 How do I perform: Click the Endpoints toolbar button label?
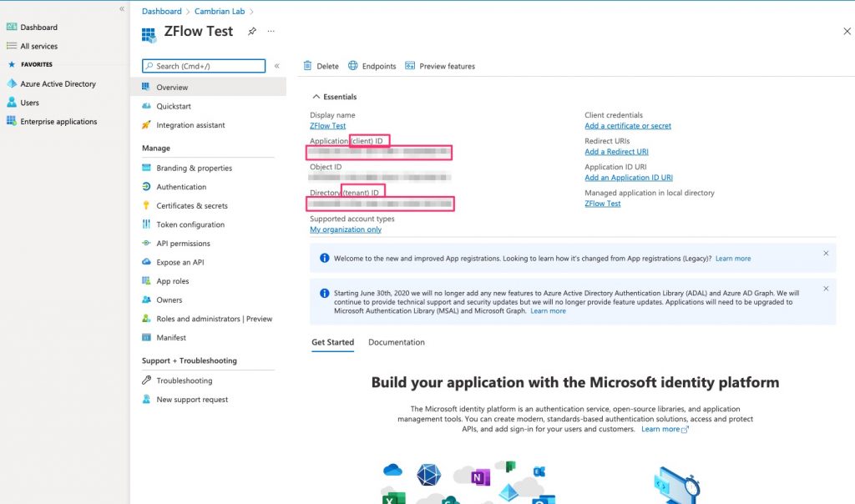(379, 66)
